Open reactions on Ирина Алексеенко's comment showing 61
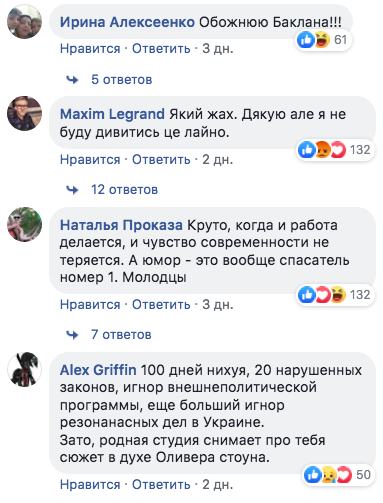383x503 pixels. (x=323, y=40)
